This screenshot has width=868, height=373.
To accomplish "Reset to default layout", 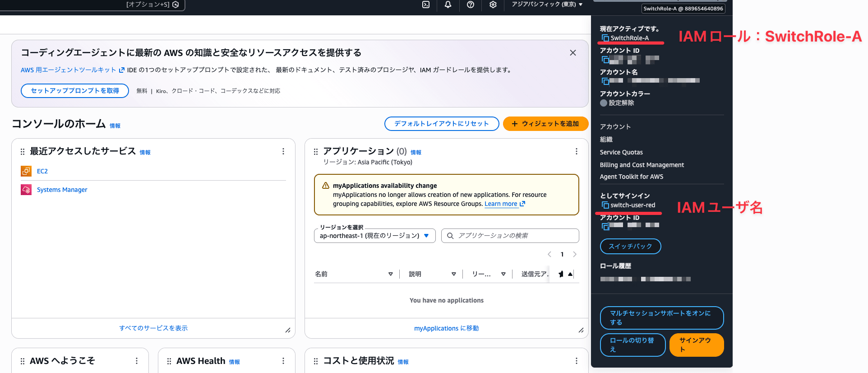I will (x=442, y=124).
